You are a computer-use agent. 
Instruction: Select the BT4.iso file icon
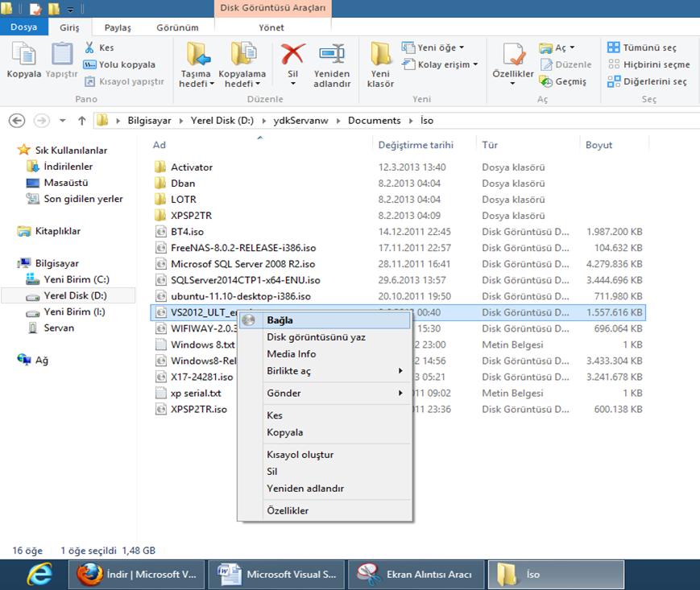pyautogui.click(x=161, y=232)
